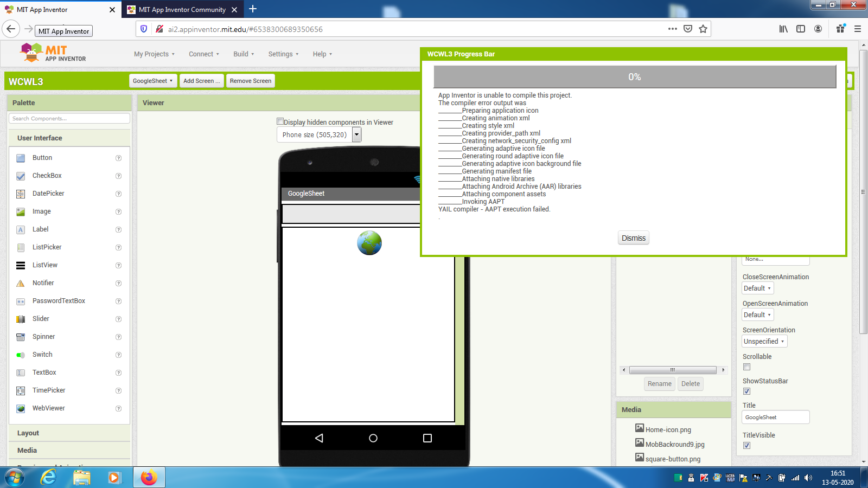868x488 pixels.
Task: Switch to MIT App Inventor Community tab
Action: (182, 10)
